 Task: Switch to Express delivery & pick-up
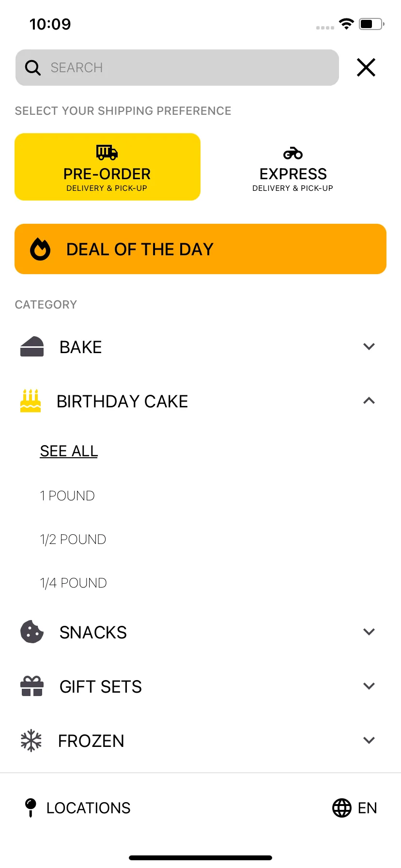[x=293, y=167]
